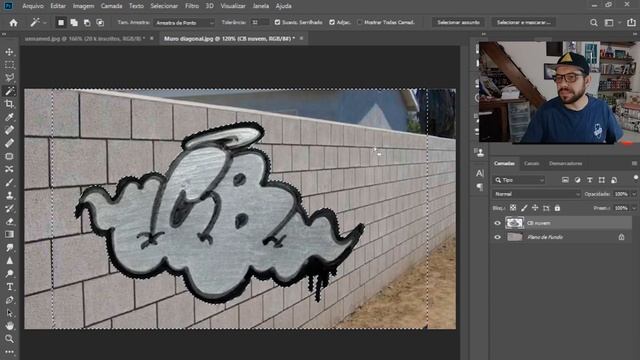Choose Subtract from Selection mode icon

87,23
